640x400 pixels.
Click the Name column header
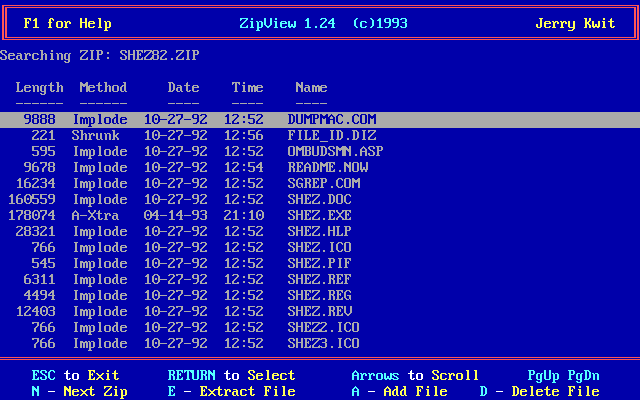point(311,88)
